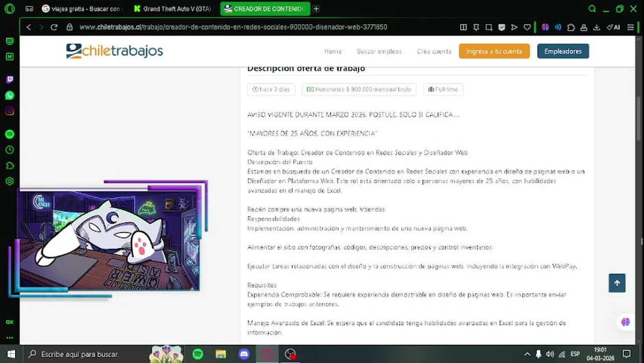This screenshot has height=363, width=644.
Task: Open the Windows Start menu
Action: tap(11, 354)
